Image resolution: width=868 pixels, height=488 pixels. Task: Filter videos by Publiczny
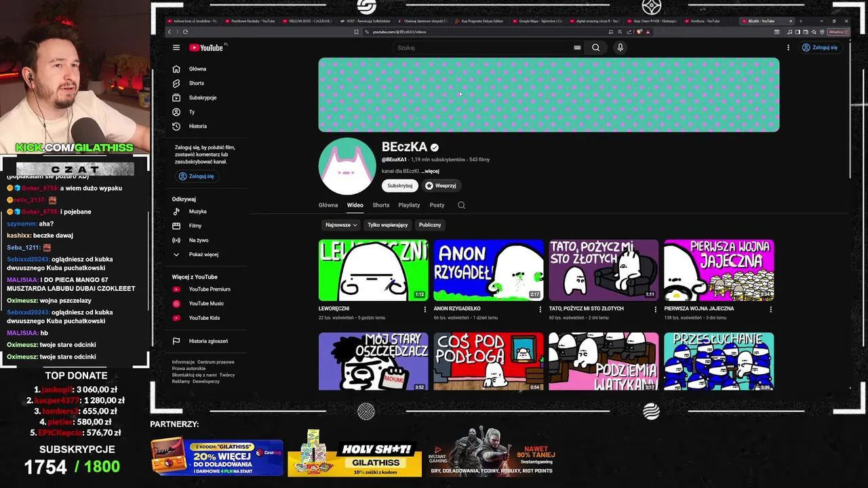pos(430,225)
